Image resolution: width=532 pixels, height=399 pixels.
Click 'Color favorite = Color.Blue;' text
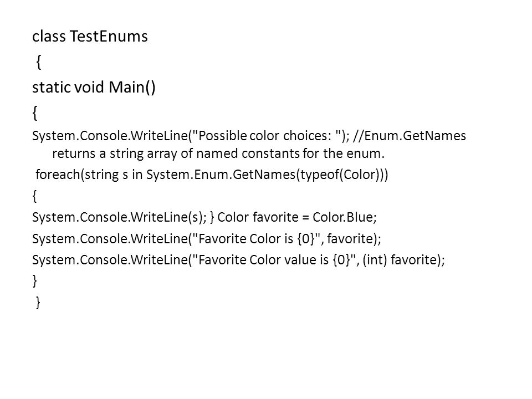click(x=297, y=217)
